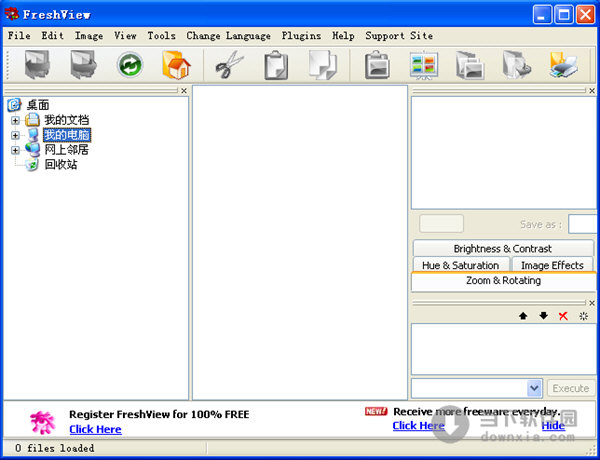Open the Support Site menu

coord(399,36)
